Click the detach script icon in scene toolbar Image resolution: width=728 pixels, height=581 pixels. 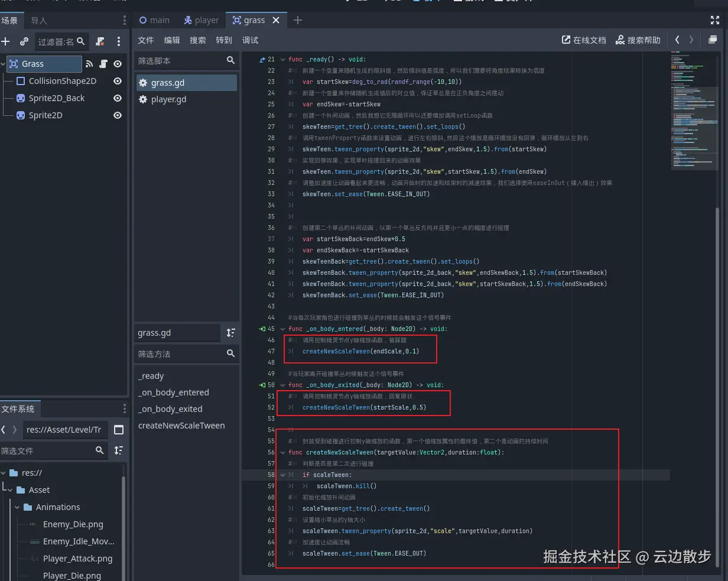pyautogui.click(x=100, y=41)
